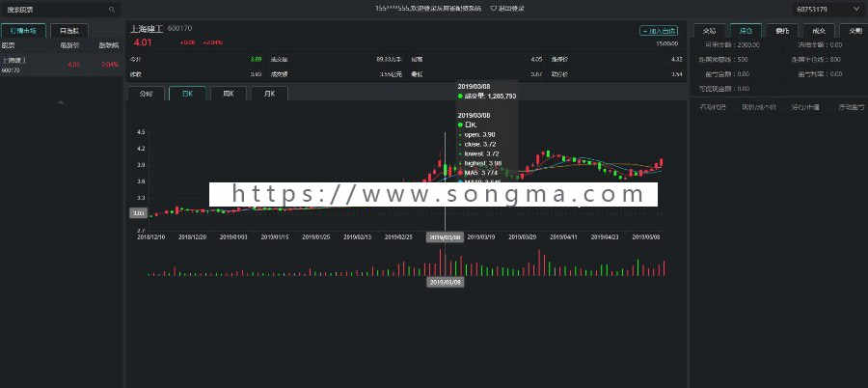Switch to the 成交 tab

click(x=819, y=31)
